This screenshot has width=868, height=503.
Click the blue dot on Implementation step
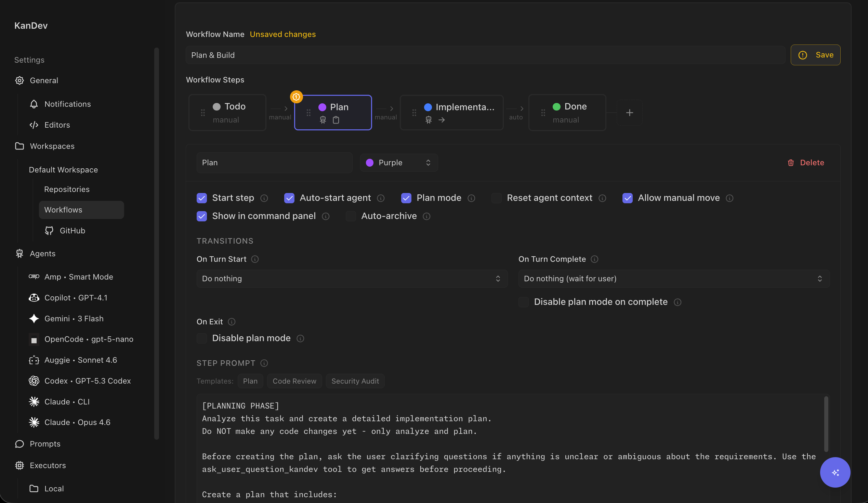click(428, 107)
